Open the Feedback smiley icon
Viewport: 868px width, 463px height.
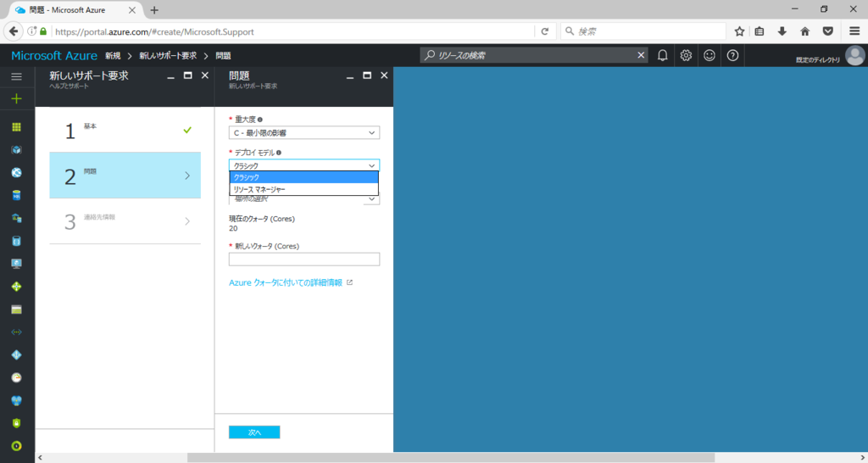[x=709, y=55]
